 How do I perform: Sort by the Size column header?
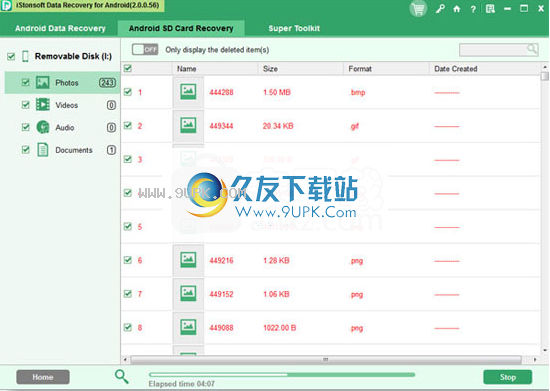tap(301, 69)
